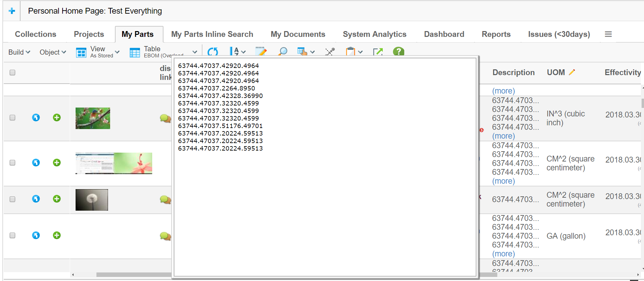Click the notepad edit mode icon

coord(261,52)
